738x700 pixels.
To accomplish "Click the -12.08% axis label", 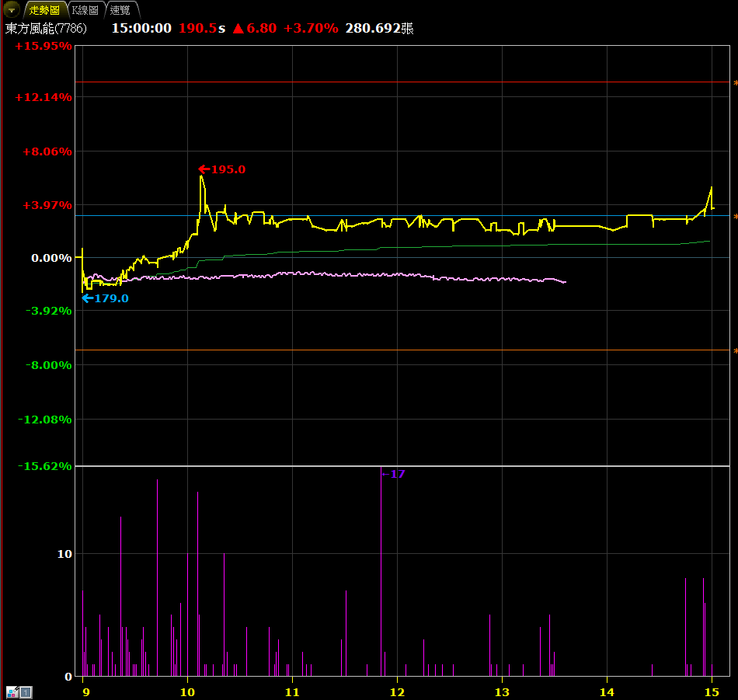I will 45,420.
